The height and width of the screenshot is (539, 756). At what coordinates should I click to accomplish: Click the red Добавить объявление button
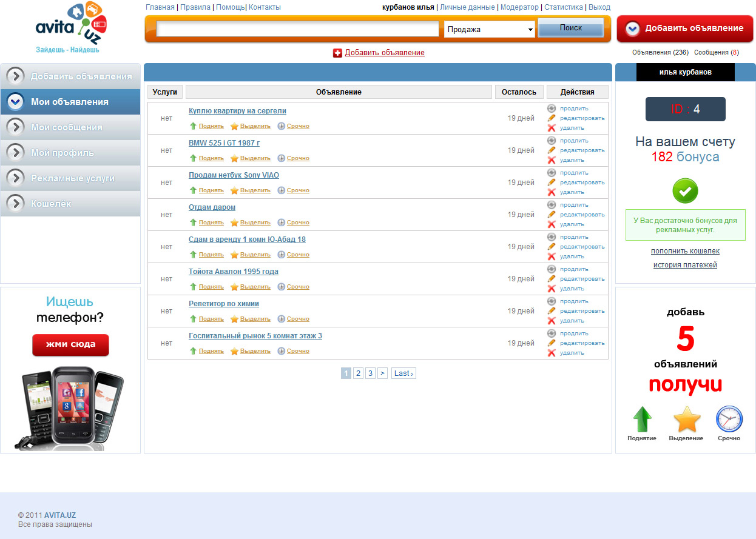(685, 28)
